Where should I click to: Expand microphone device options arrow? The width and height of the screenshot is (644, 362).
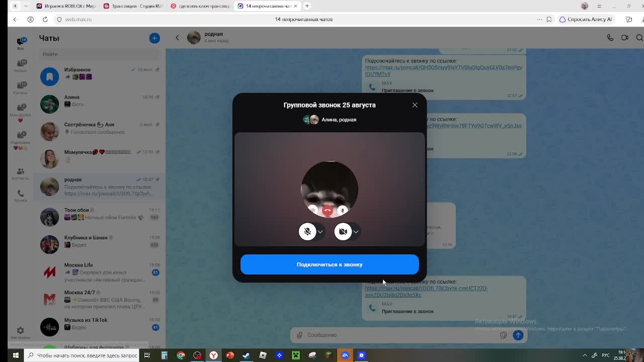point(320,232)
